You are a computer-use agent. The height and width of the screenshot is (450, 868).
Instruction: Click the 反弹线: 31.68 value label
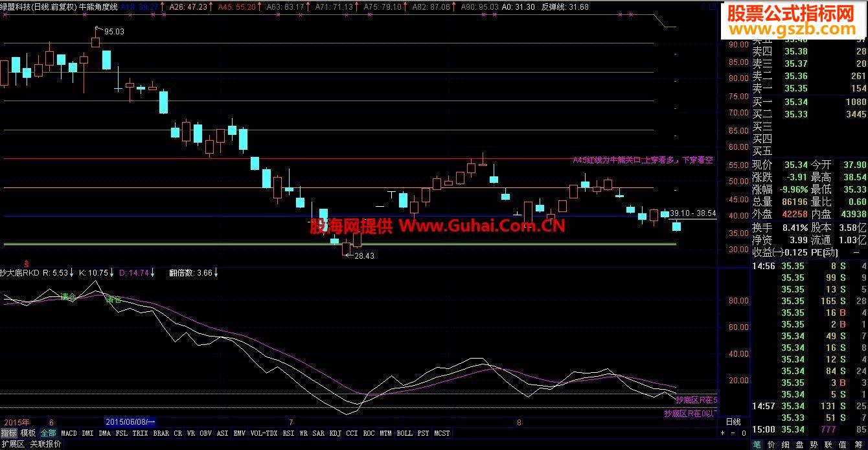pos(565,6)
